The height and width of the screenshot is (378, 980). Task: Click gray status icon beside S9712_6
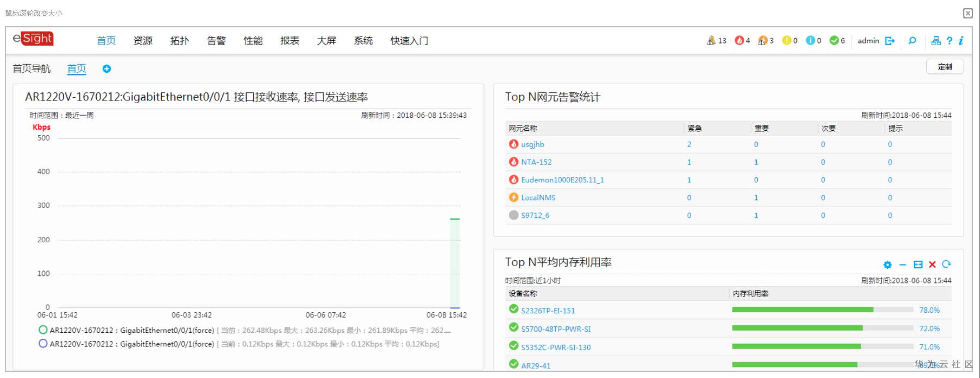(x=513, y=215)
